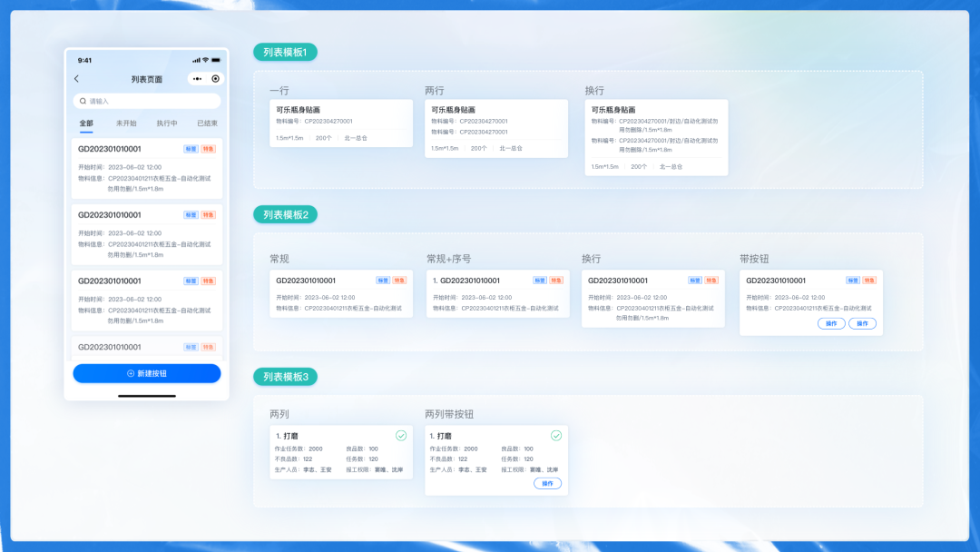The height and width of the screenshot is (552, 980).
Task: Tap the battery icon in status bar
Action: pos(216,60)
